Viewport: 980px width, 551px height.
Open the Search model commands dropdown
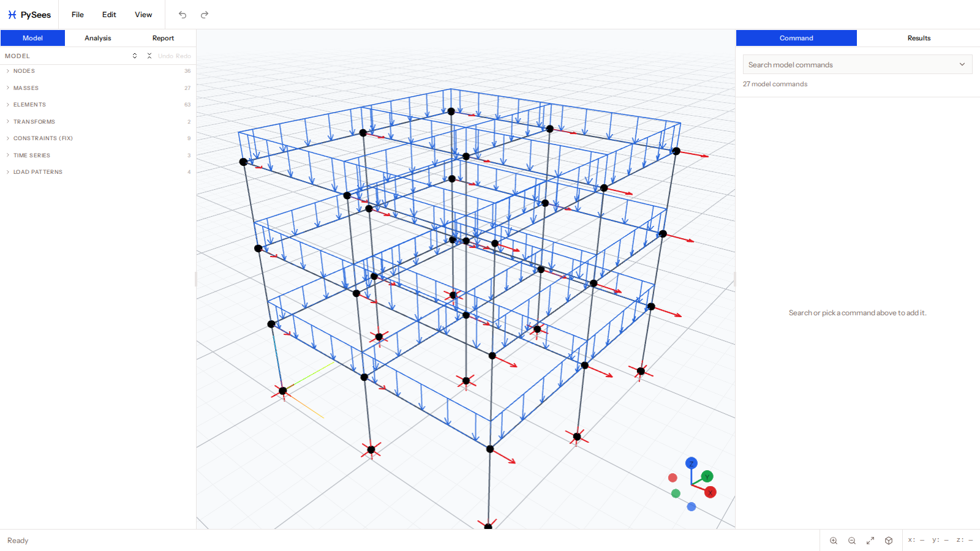[x=858, y=64]
